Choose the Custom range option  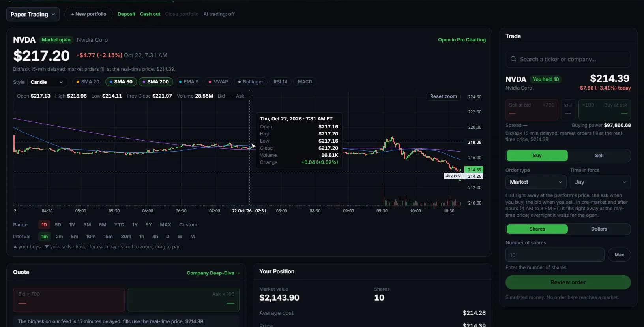[188, 225]
